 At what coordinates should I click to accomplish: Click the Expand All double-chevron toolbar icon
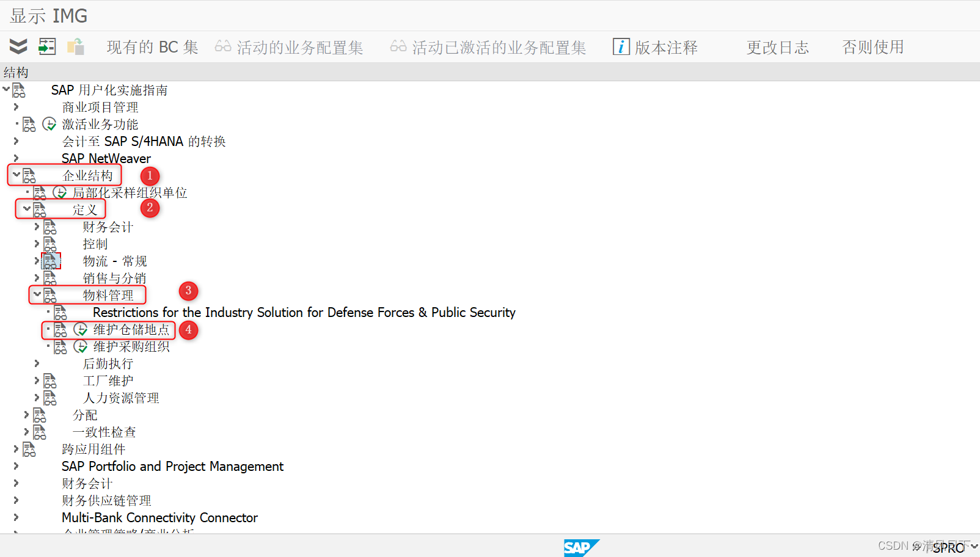click(18, 46)
